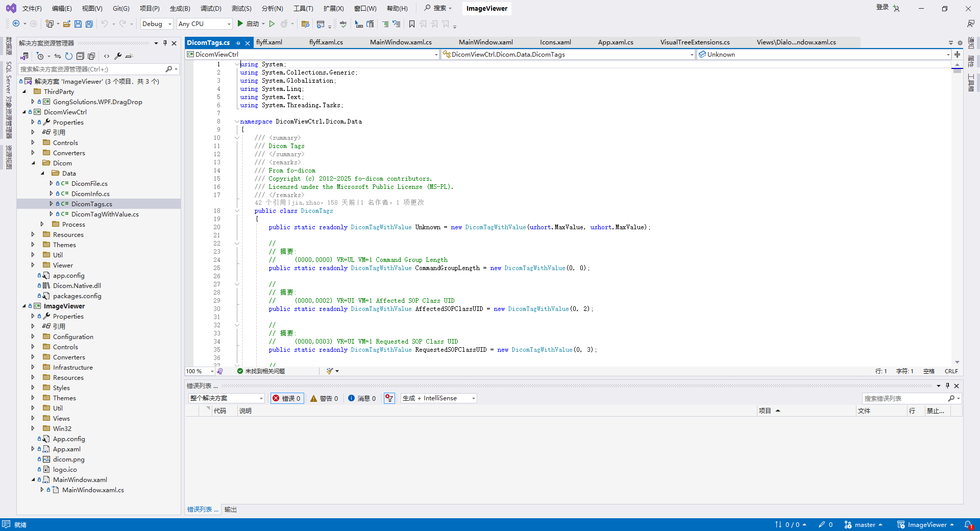Screen dimensions: 980x531
Task: Save all files with the double-disk icon
Action: click(89, 24)
